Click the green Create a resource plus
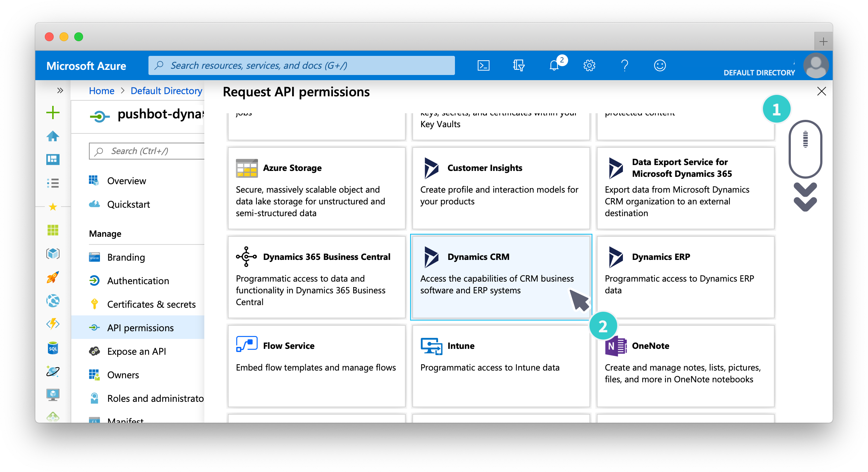 [x=53, y=112]
